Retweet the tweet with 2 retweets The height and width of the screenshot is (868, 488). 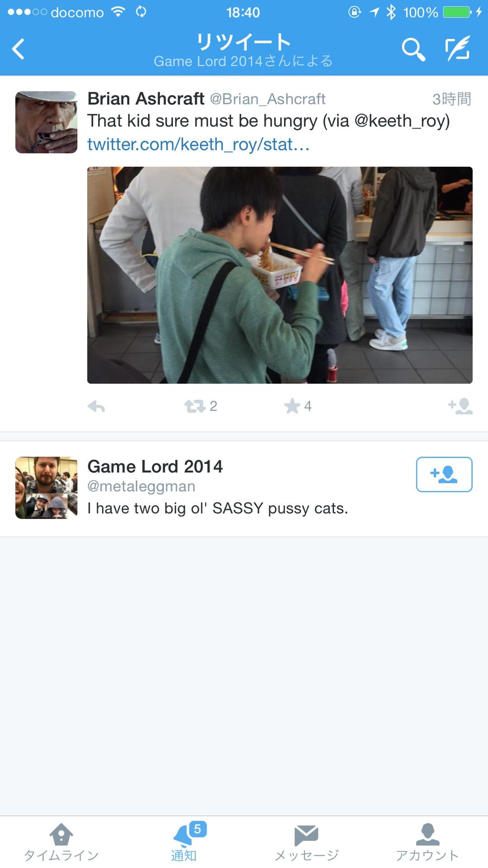coord(195,406)
